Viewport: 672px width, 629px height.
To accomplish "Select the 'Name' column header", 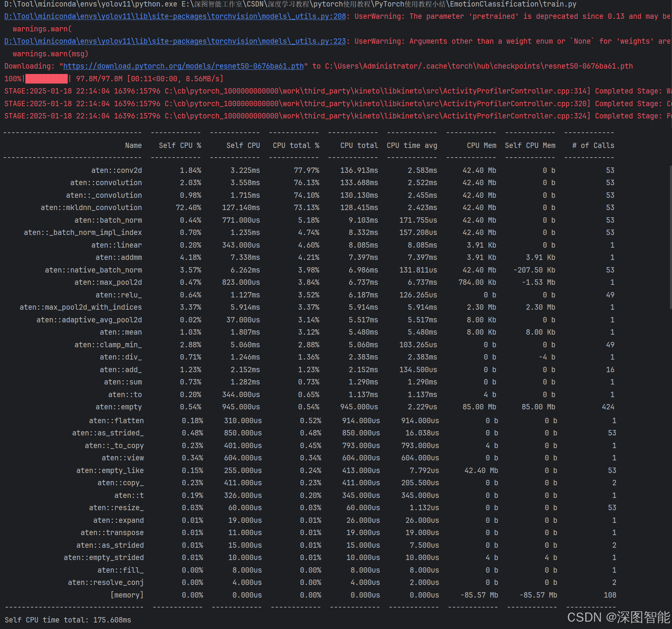I will [133, 146].
